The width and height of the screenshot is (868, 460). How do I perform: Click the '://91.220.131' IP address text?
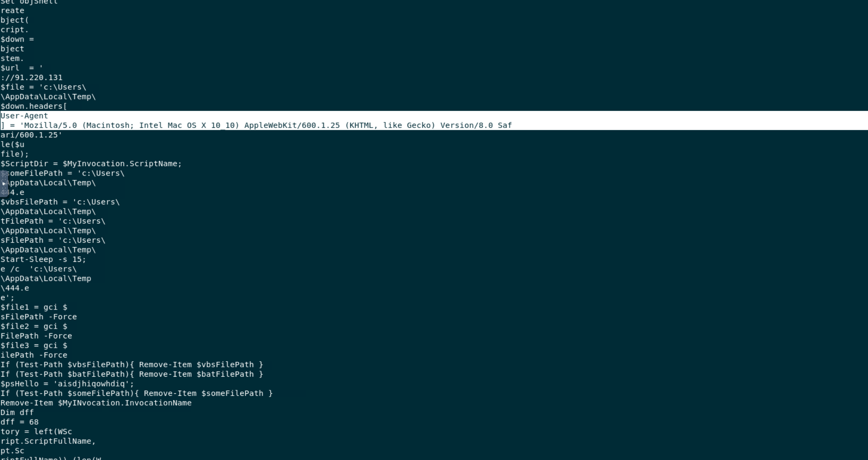31,77
